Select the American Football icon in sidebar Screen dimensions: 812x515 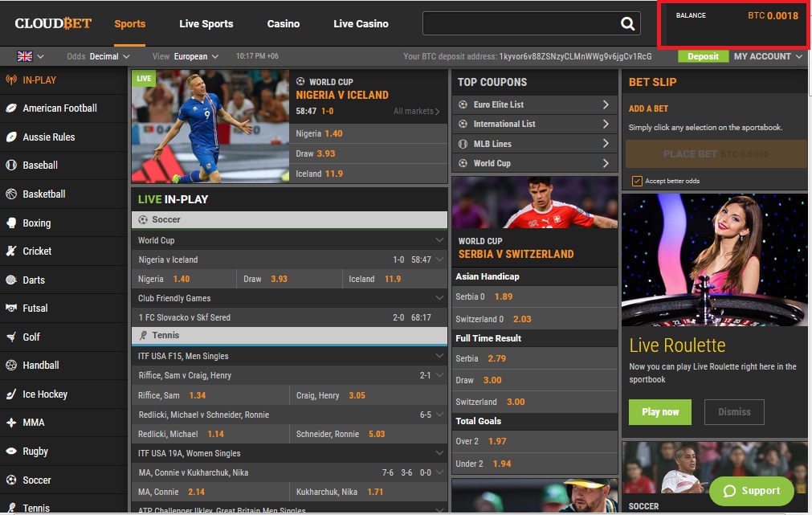pos(11,108)
